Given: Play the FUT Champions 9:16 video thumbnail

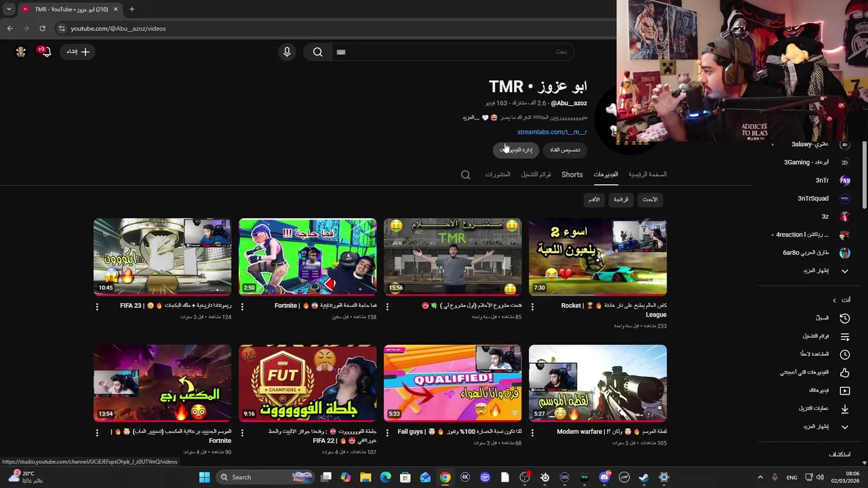Looking at the screenshot, I should click(x=307, y=383).
